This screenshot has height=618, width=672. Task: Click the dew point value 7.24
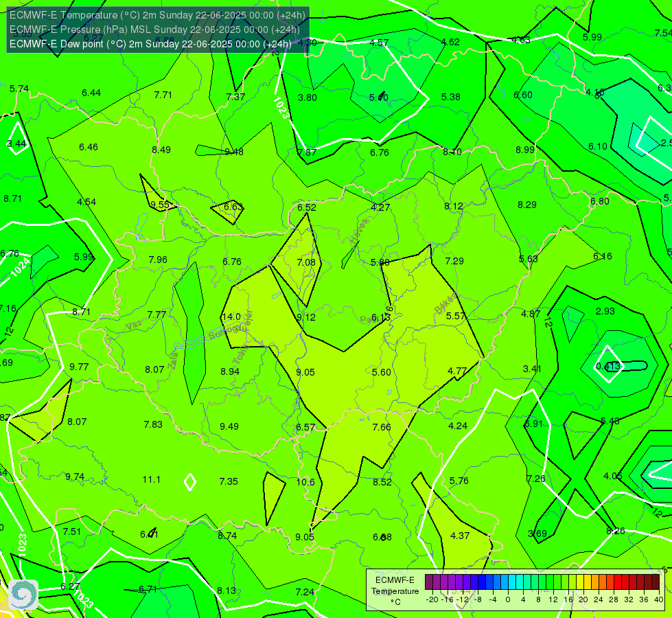click(305, 593)
